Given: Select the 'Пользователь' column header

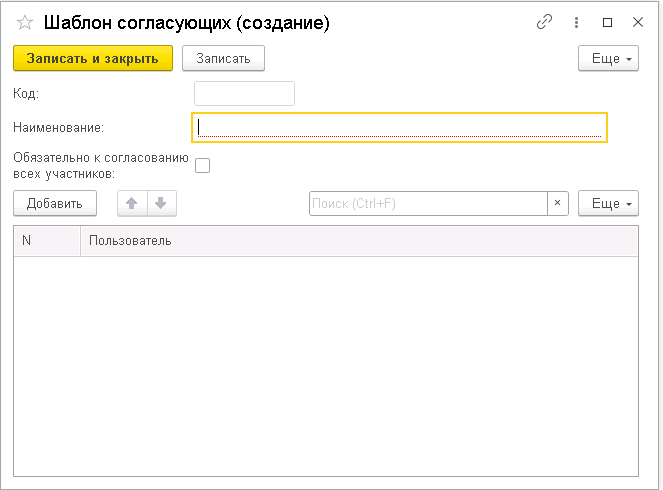Looking at the screenshot, I should point(359,241).
